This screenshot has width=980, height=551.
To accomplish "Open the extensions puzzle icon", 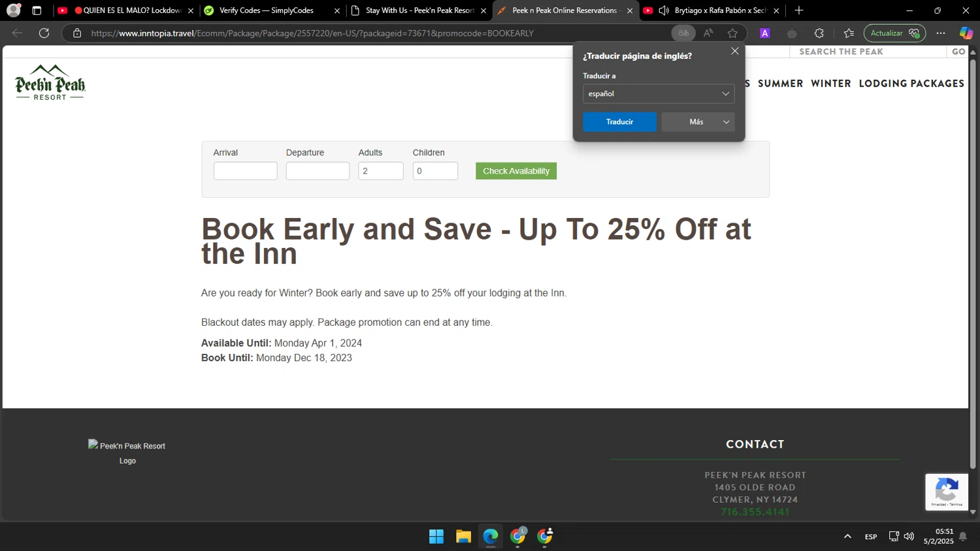I will tap(819, 33).
